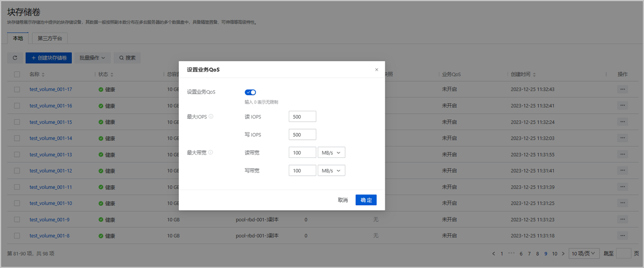The height and width of the screenshot is (268, 644).
Task: Click the refresh icon button
Action: [15, 57]
